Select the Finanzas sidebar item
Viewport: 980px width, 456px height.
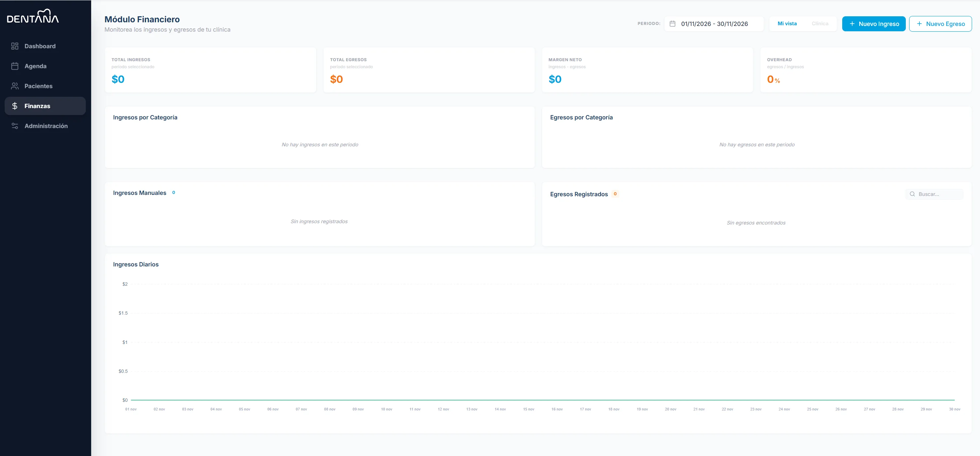click(x=45, y=106)
